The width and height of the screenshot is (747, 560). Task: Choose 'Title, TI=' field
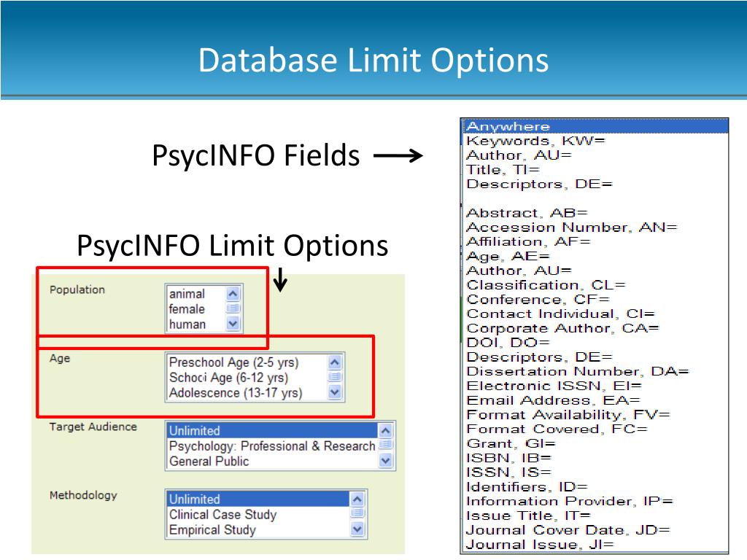click(x=503, y=169)
